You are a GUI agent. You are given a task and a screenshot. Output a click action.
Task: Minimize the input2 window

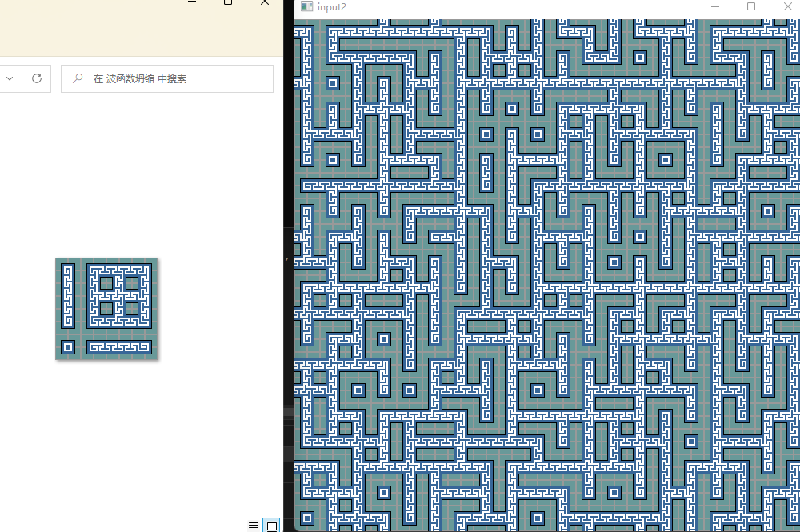click(715, 6)
